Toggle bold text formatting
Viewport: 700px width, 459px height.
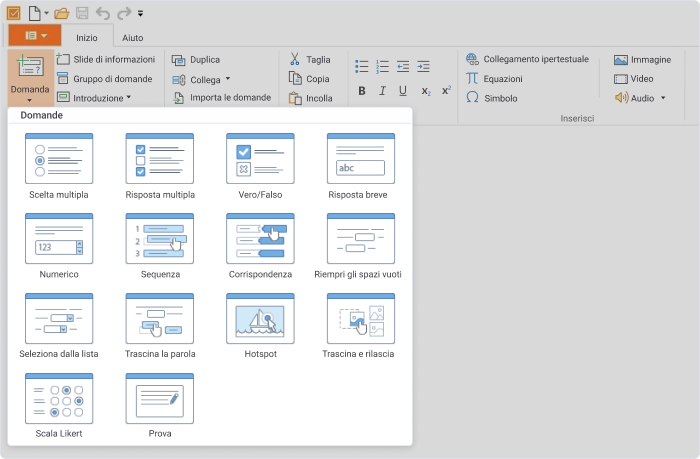362,91
